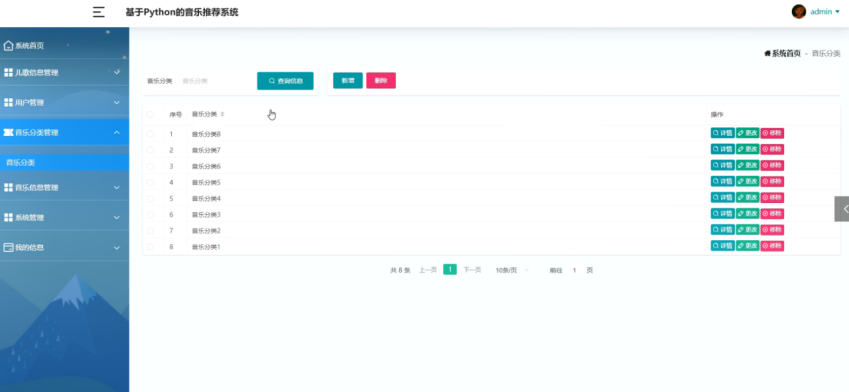Screen dimensions: 849x392
Task: Click 更改 edit for 音乐分类5
Action: click(747, 181)
